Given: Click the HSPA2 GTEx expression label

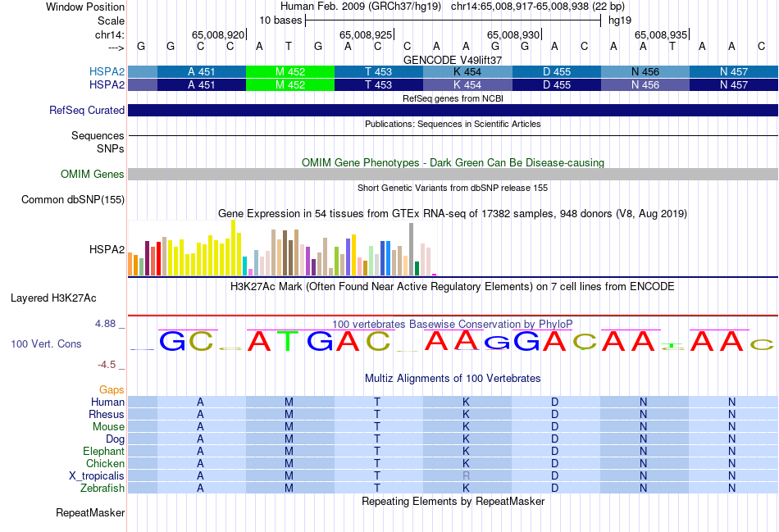Looking at the screenshot, I should coord(107,249).
